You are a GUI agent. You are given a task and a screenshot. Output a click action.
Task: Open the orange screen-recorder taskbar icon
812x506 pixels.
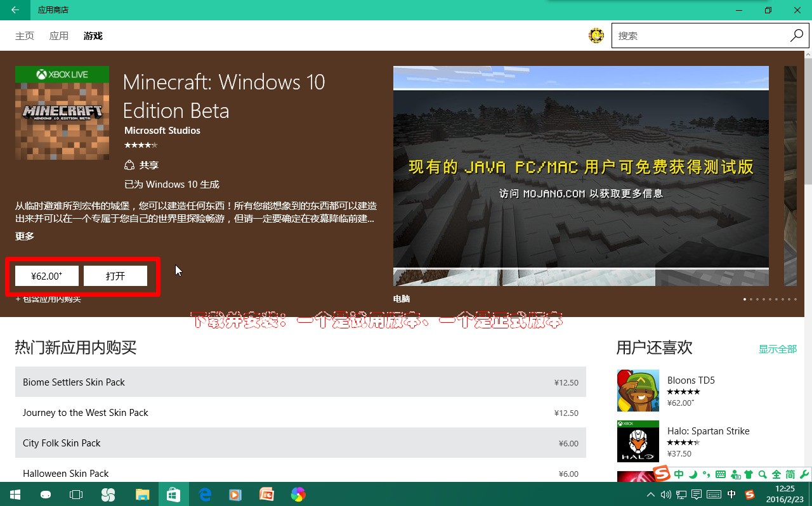[x=266, y=494]
